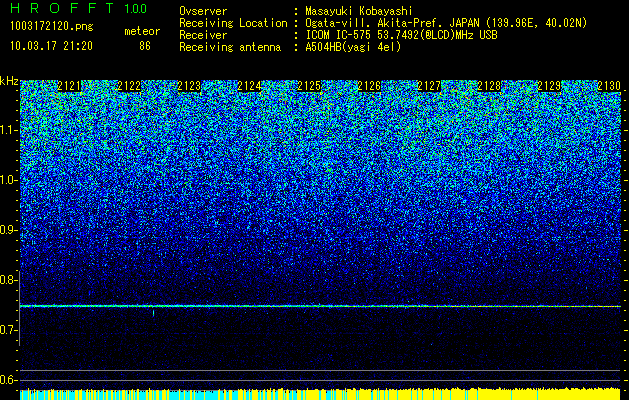Screen dimensions: 629x400
Task: Click the 0.9 kHz axis label
Action: [9, 230]
